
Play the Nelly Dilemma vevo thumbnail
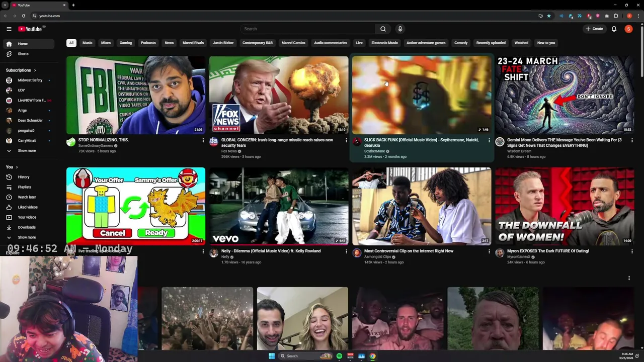[279, 206]
